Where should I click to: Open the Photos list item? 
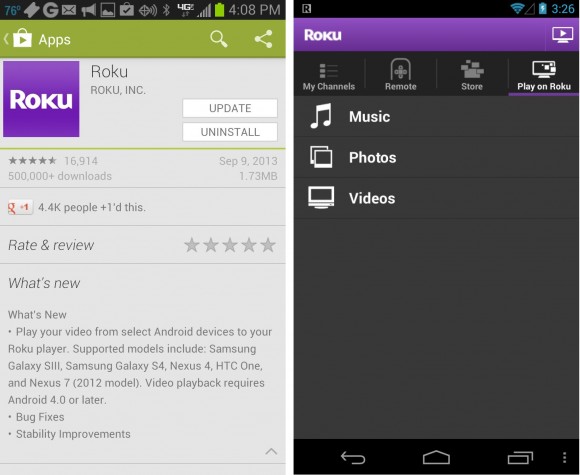[436, 158]
